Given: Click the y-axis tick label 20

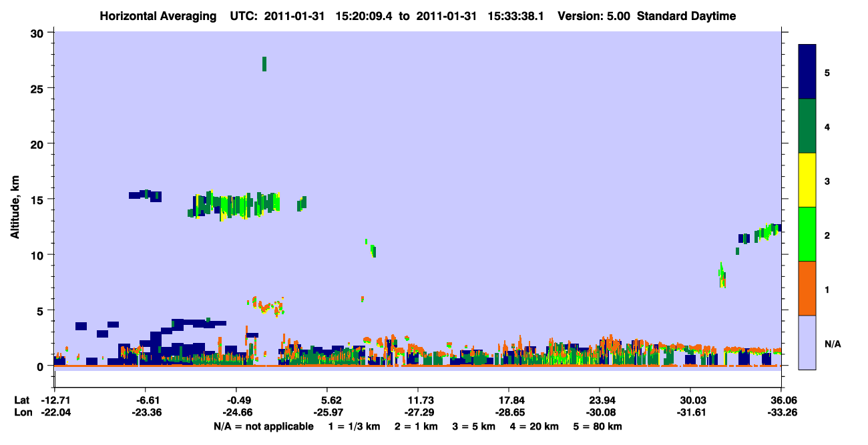Looking at the screenshot, I should point(38,143).
